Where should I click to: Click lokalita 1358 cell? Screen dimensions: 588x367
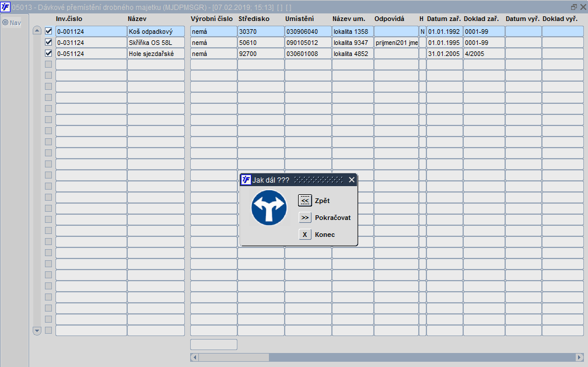(x=353, y=32)
